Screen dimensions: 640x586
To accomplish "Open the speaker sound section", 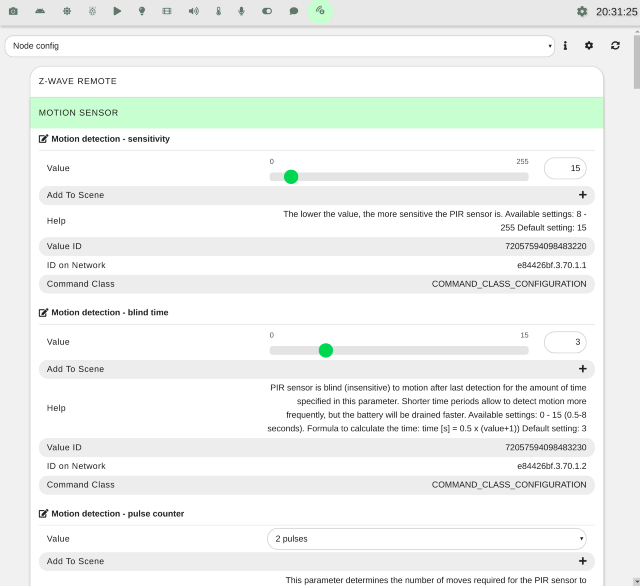I will [193, 11].
